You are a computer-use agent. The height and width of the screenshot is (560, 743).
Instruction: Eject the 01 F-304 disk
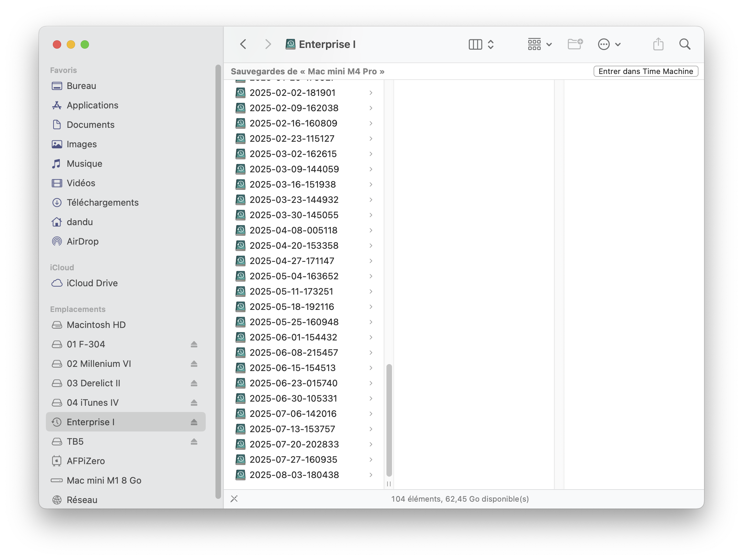[x=194, y=344]
